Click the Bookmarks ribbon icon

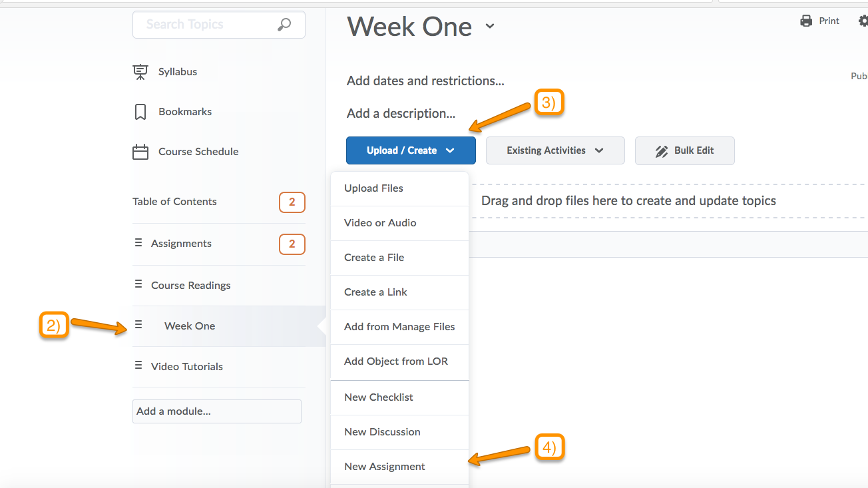pyautogui.click(x=140, y=112)
